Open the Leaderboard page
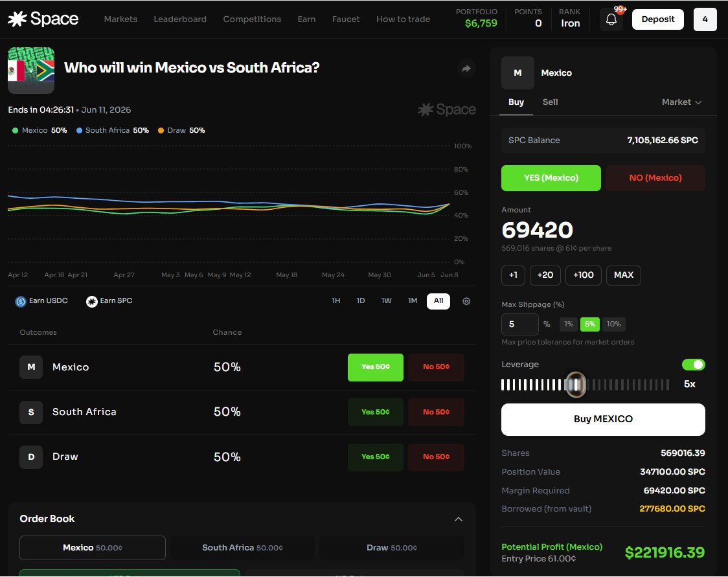 click(x=180, y=19)
